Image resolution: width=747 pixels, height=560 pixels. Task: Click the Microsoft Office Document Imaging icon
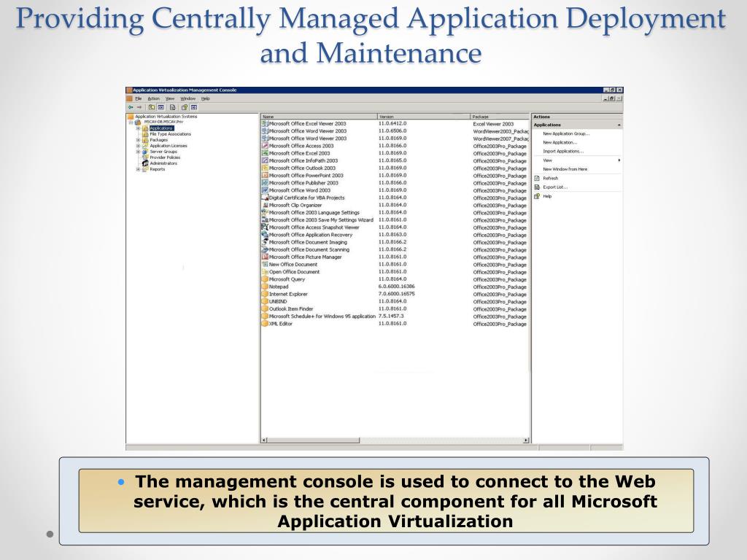pos(265,242)
